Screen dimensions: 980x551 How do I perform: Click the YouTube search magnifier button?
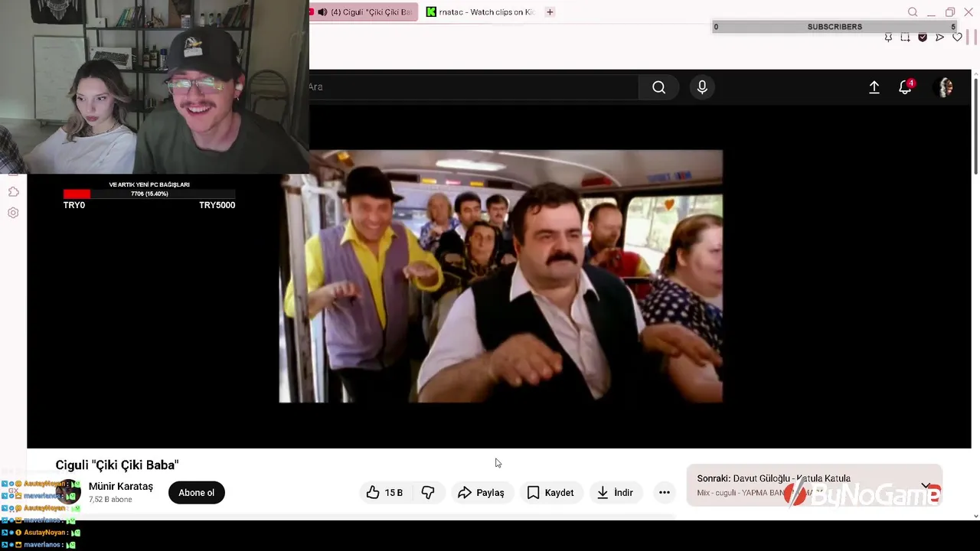(x=658, y=87)
